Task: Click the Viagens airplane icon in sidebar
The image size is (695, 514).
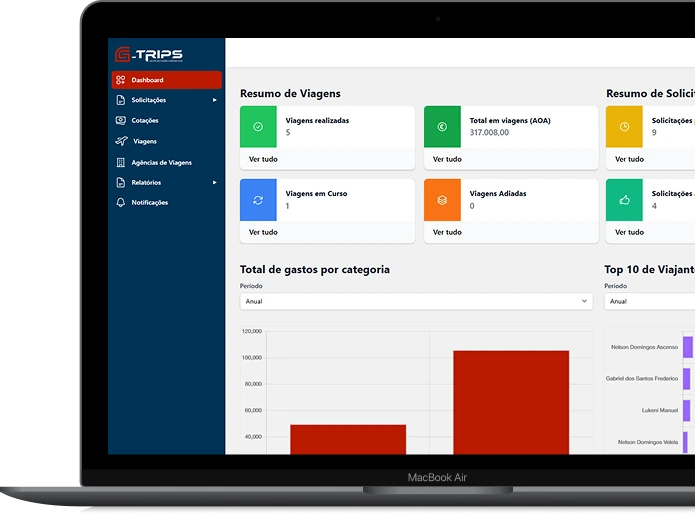Action: point(121,142)
